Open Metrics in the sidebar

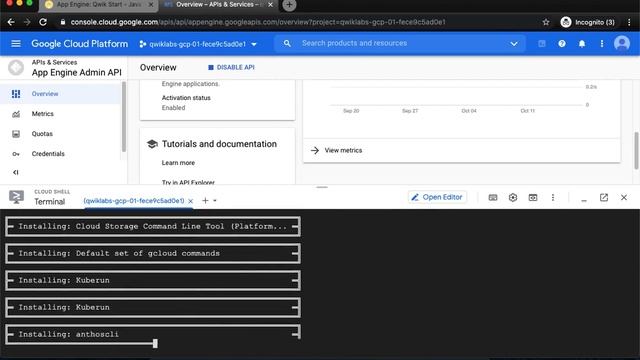[x=60, y=113]
